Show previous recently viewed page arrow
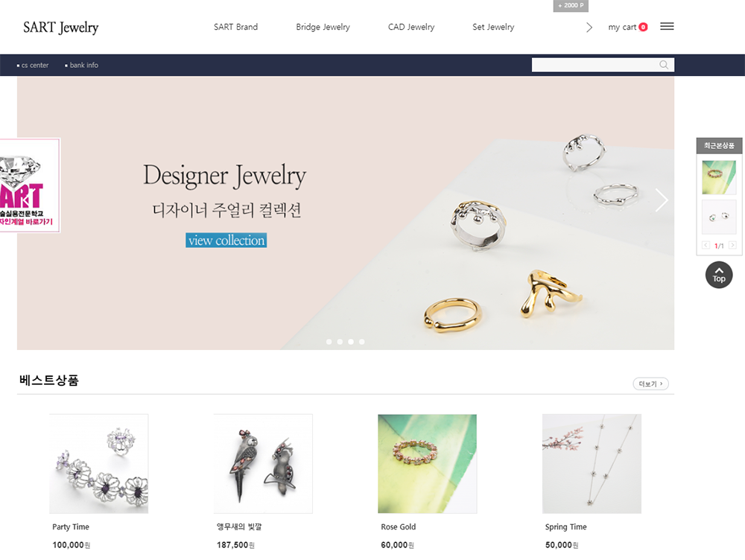This screenshot has width=745, height=560. 706,245
